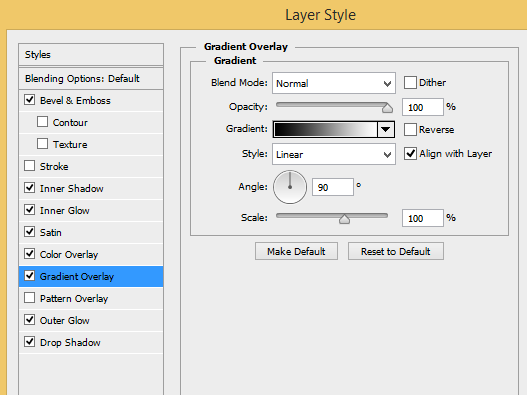Click the Scale slider handle

click(x=344, y=219)
